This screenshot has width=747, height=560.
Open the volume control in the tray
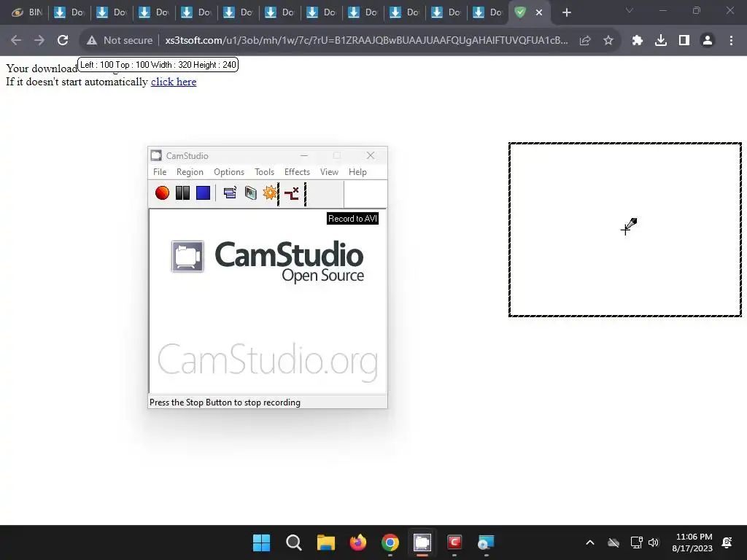tap(654, 542)
